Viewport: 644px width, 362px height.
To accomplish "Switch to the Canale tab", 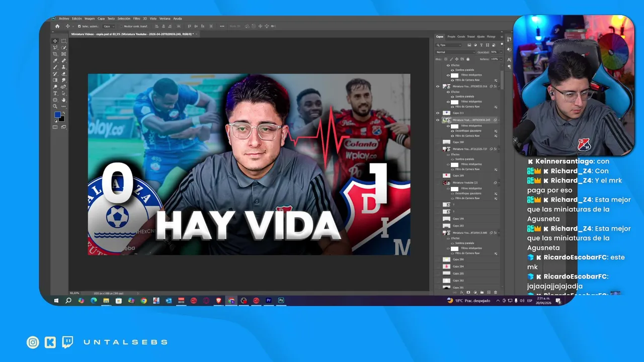I will coord(461,37).
